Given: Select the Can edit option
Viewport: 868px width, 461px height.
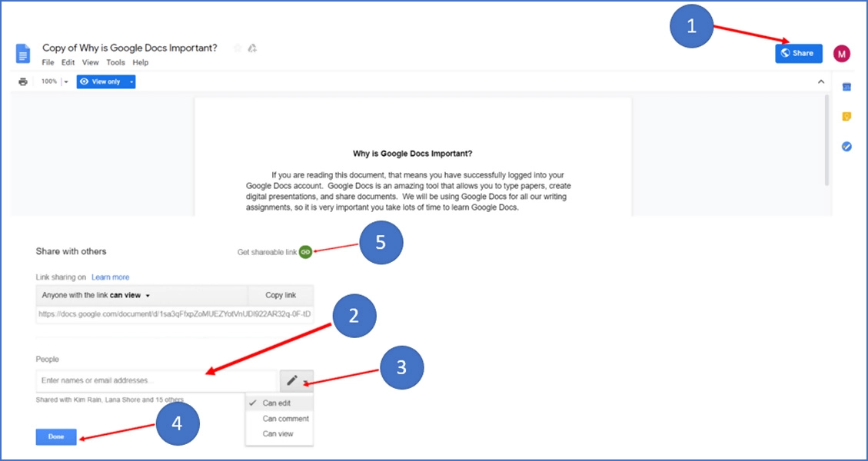Looking at the screenshot, I should pos(280,403).
